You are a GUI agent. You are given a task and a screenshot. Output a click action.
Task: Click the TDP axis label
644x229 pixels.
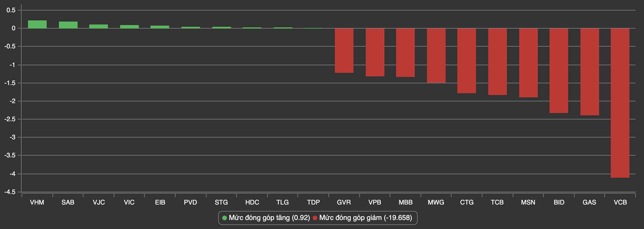tap(314, 202)
